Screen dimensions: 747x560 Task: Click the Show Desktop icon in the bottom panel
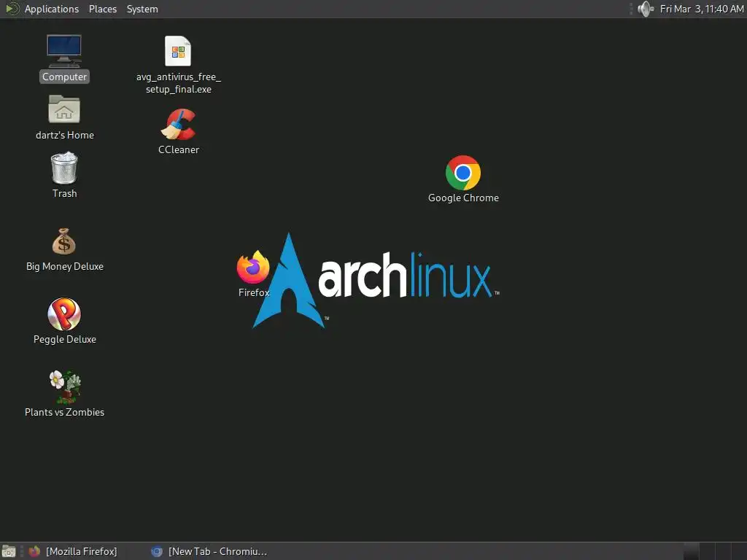tap(8, 551)
